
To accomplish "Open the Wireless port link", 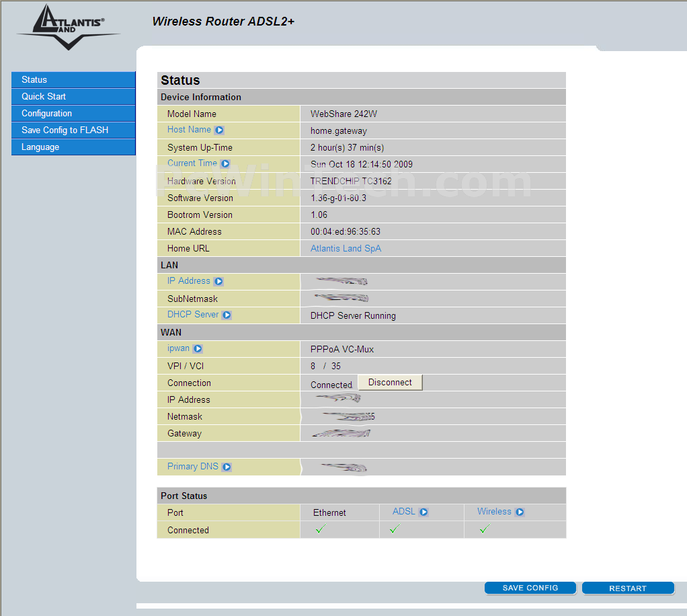I will [x=494, y=511].
